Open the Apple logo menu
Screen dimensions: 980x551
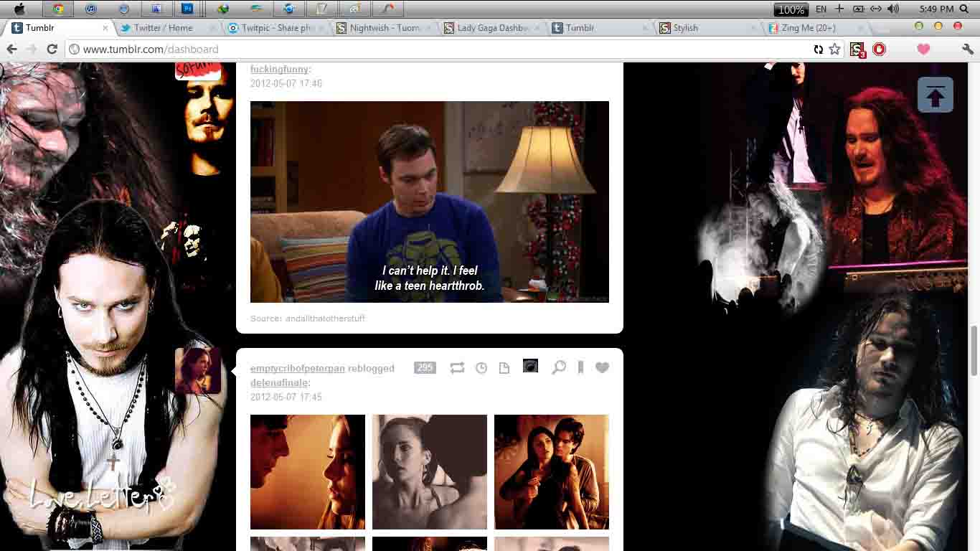19,9
